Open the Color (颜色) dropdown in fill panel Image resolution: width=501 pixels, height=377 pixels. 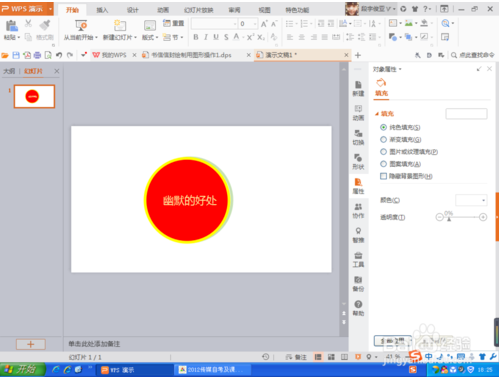(x=471, y=200)
